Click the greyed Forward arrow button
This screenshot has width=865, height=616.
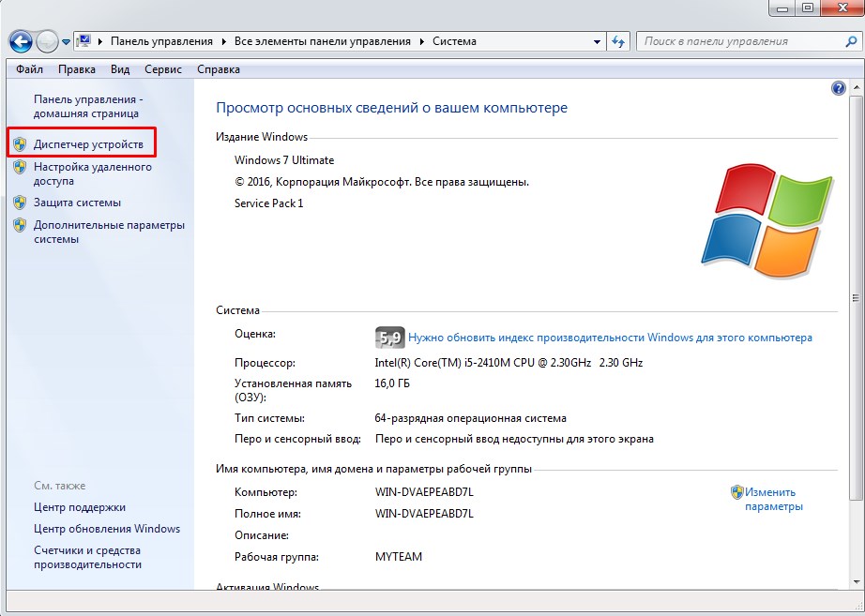(x=47, y=42)
